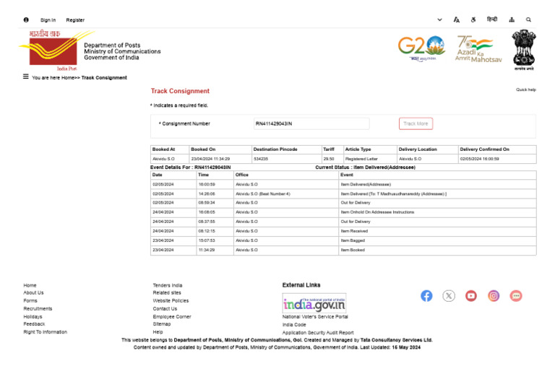
Task: Select the 534235 destination pincode cell
Action: coord(287,159)
